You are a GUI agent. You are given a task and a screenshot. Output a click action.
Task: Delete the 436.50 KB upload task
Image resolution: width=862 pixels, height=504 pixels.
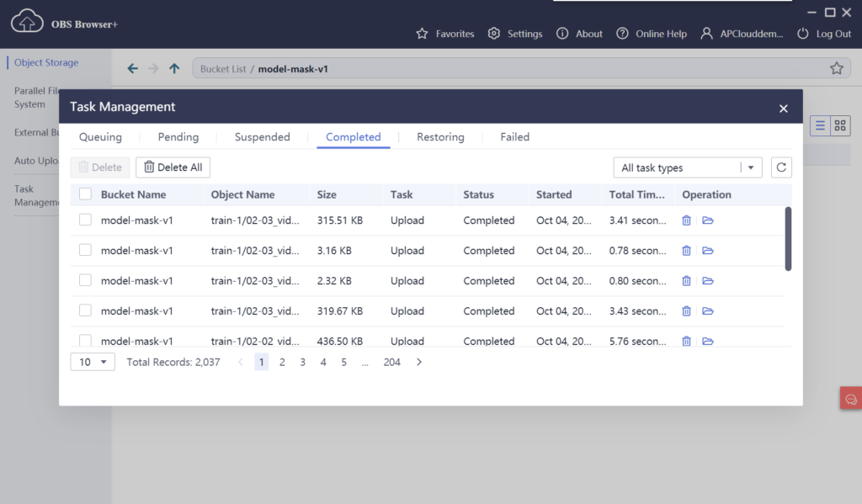(x=686, y=342)
